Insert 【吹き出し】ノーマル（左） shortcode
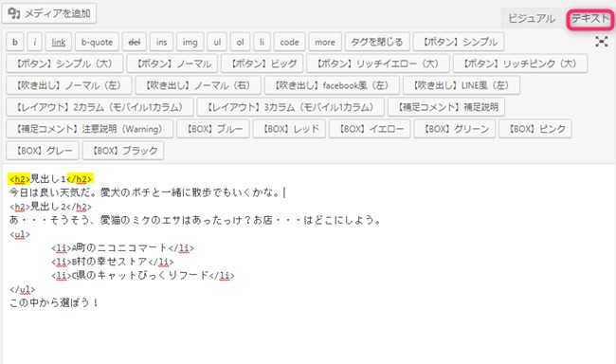Viewport: 616px width, 364px height. (69, 85)
